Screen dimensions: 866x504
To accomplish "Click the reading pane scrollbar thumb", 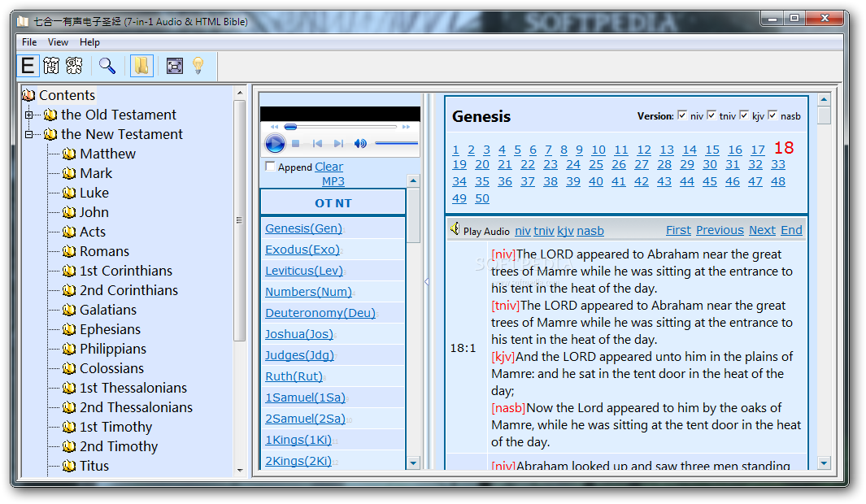I will tap(824, 116).
